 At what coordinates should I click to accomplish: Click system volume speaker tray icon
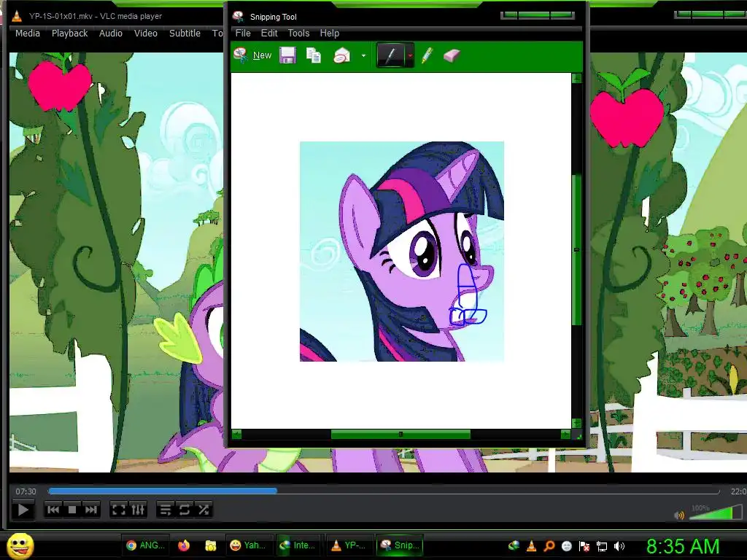coord(619,546)
